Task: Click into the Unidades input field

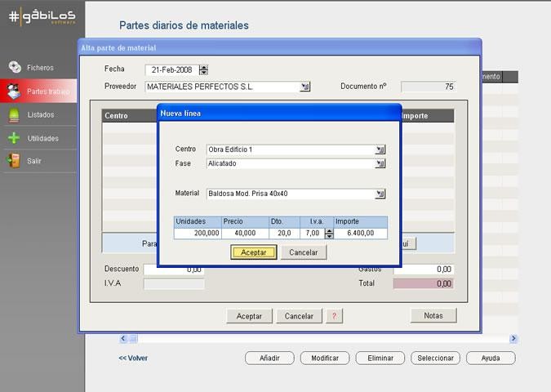Action: pos(198,234)
